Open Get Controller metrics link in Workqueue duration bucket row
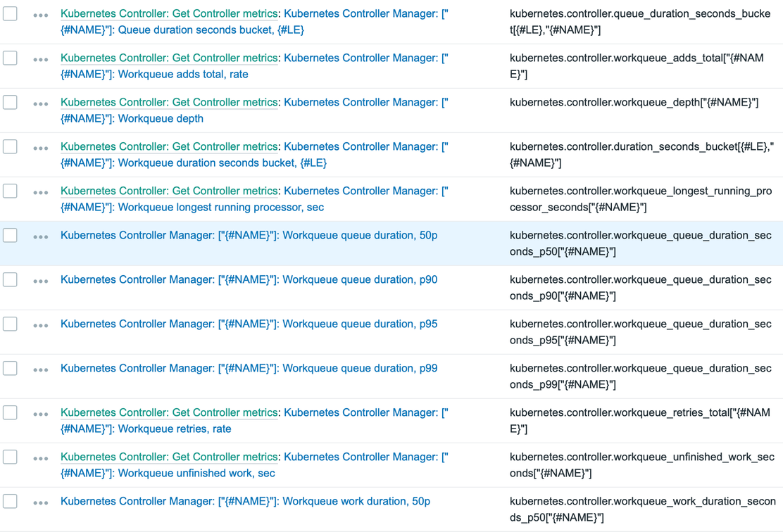Image resolution: width=783 pixels, height=532 pixels. point(169,147)
